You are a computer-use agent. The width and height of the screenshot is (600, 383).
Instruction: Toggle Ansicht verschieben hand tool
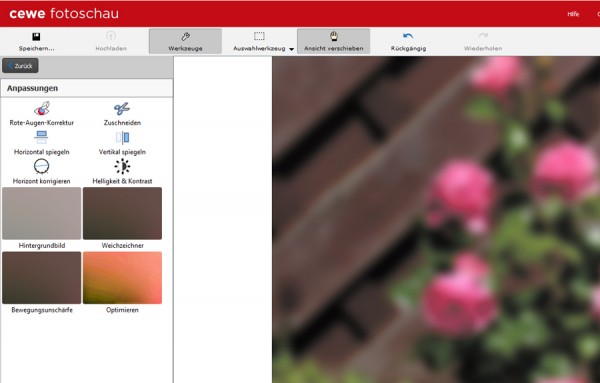(x=334, y=41)
